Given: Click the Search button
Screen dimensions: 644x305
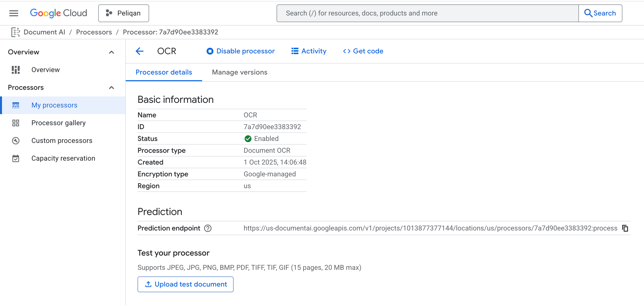Looking at the screenshot, I should point(600,13).
